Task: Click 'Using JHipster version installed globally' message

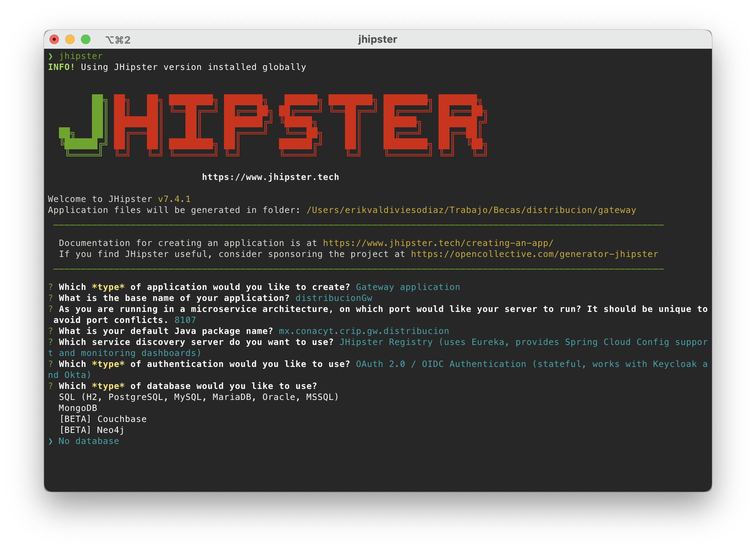Action: click(x=193, y=67)
